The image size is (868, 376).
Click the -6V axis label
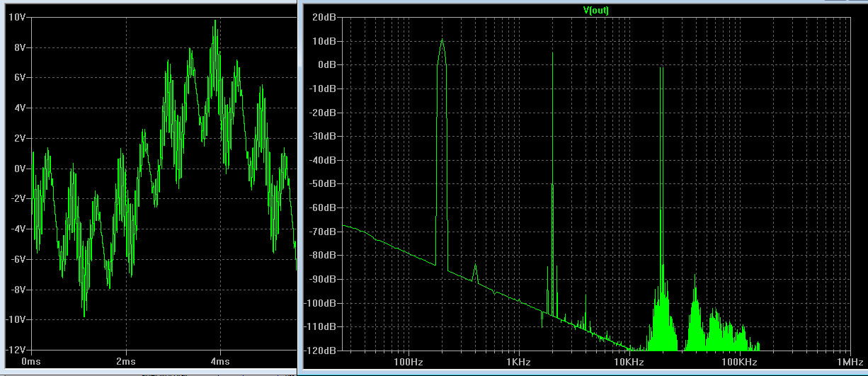[17, 259]
